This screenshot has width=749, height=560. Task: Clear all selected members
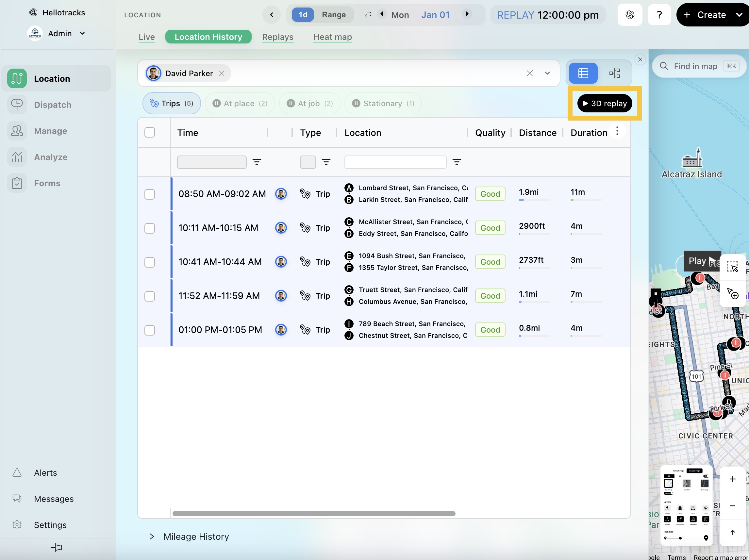(530, 73)
